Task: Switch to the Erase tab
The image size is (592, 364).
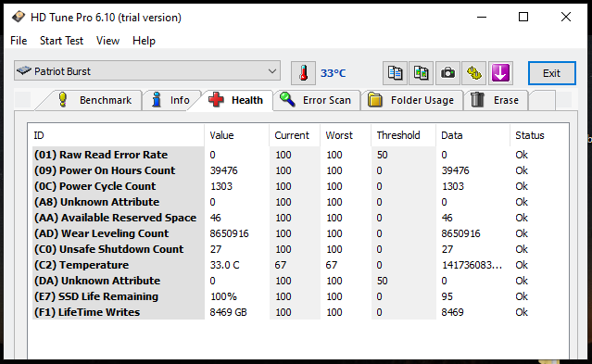Action: tap(496, 100)
